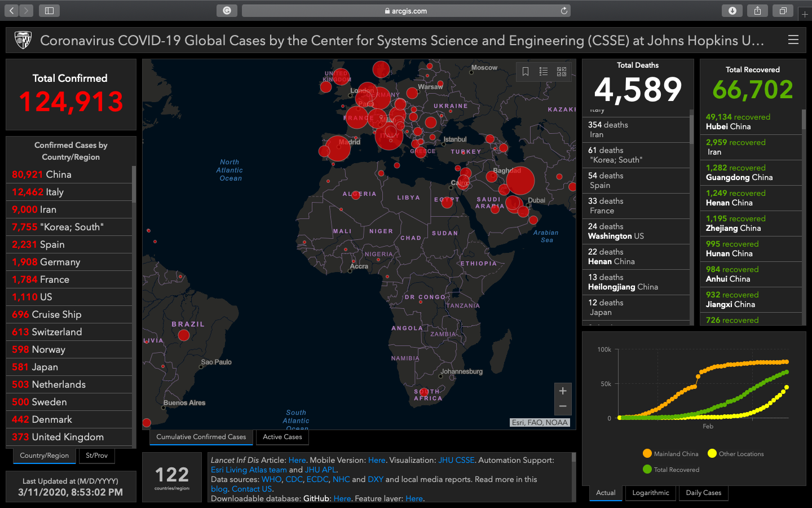
Task: Click the Esri, FAO, NOAA attribution
Action: tap(540, 422)
